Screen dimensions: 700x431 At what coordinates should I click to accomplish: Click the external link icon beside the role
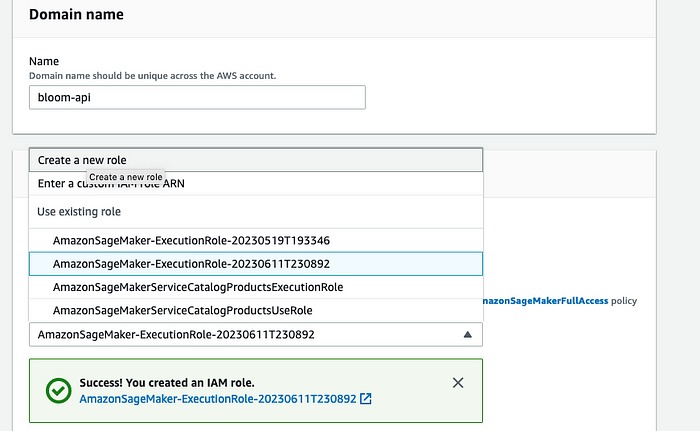point(366,399)
